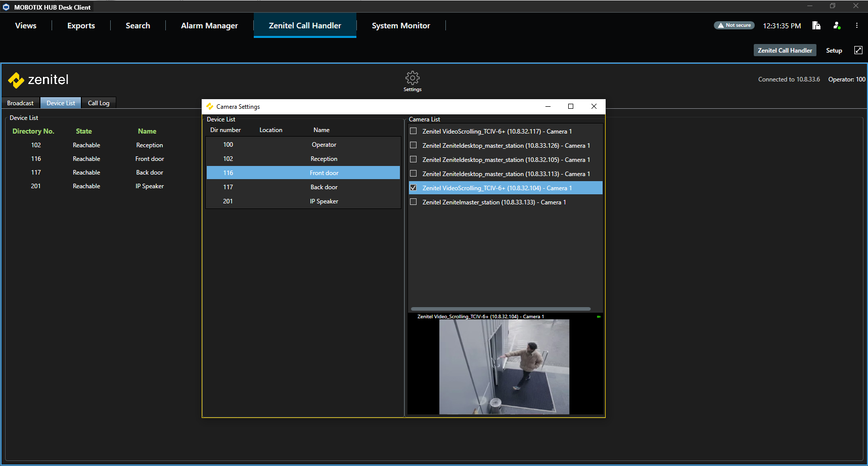
Task: Open the Broadcast tab
Action: coord(20,103)
